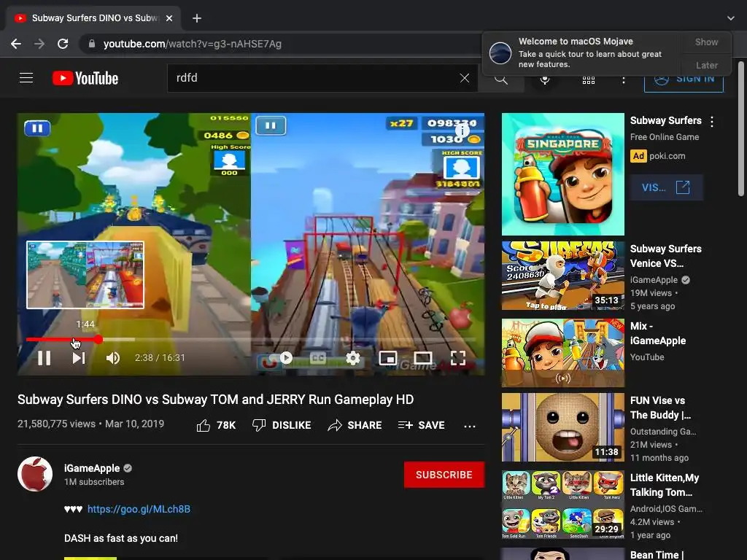Open the YouTube apps grid
Image resolution: width=747 pixels, height=560 pixels.
coord(589,80)
